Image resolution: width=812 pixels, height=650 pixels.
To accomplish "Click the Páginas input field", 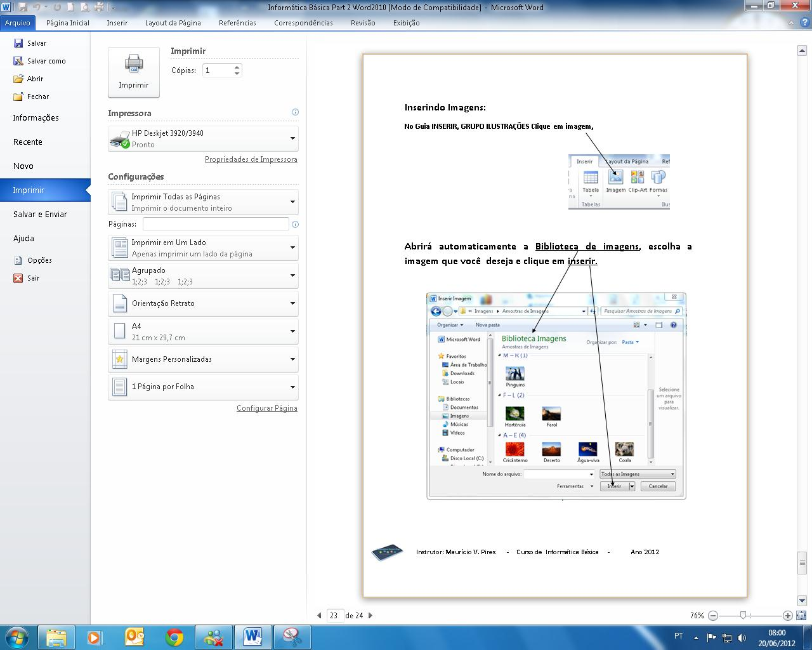I will point(216,224).
